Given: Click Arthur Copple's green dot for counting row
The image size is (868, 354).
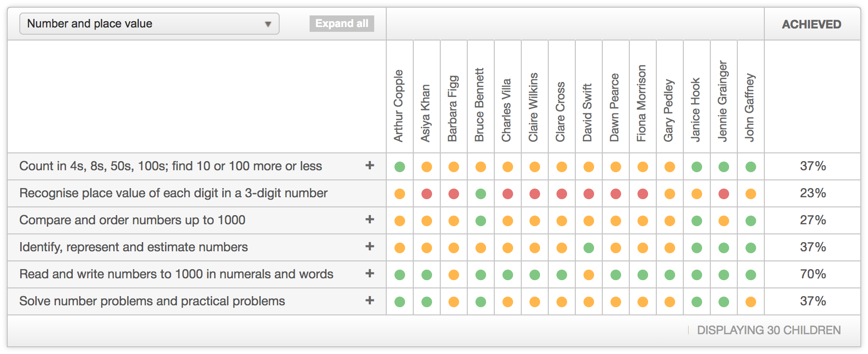Looking at the screenshot, I should coord(399,166).
